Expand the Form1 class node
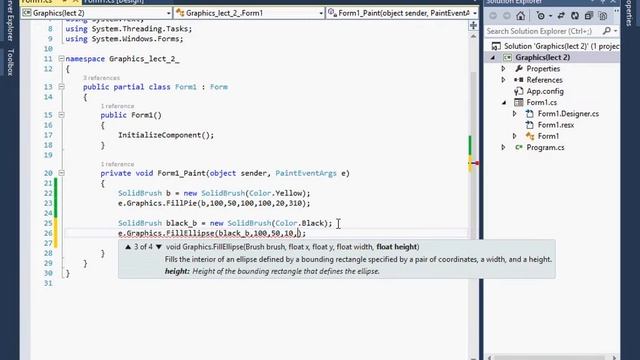Viewport: 640px width, 360px height. point(514,136)
